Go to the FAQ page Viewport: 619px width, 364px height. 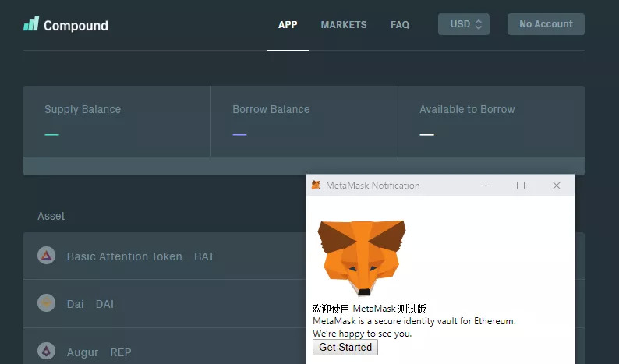[400, 24]
